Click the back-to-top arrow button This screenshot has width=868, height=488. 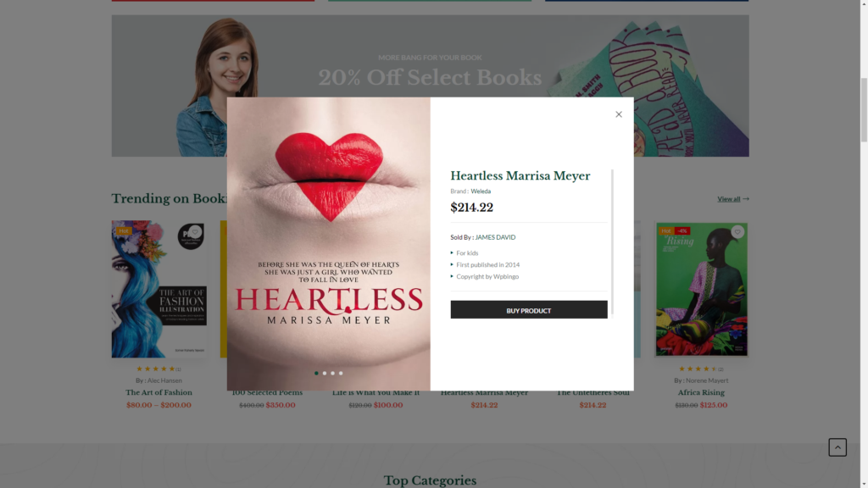[837, 447]
